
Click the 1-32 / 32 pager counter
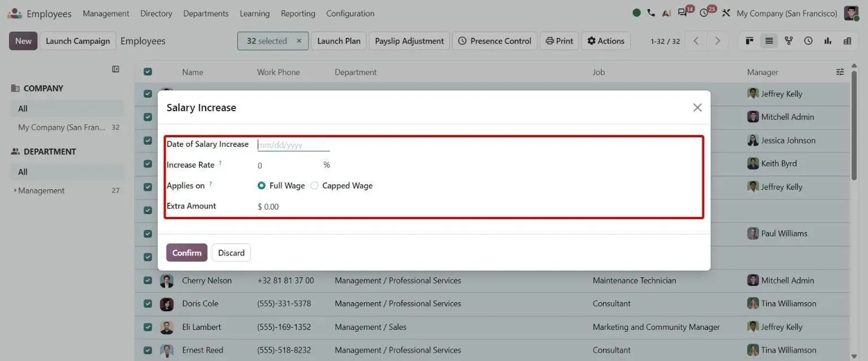point(665,41)
